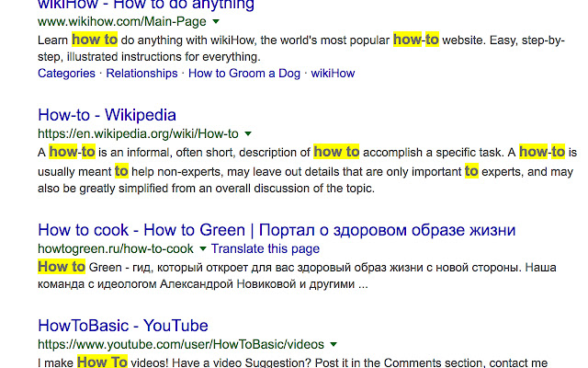Open the Categories sitelink under wikiHow
This screenshot has height=368, width=588.
[66, 73]
